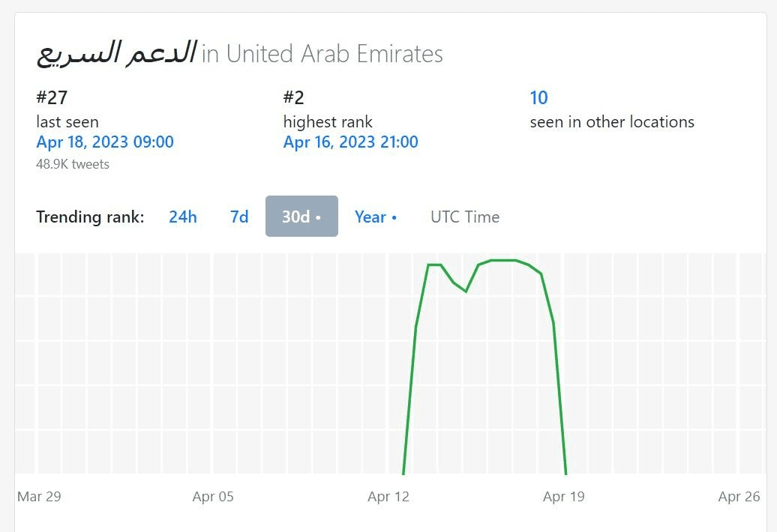Click the flat peak of the green line
The height and width of the screenshot is (532, 777).
pyautogui.click(x=503, y=260)
